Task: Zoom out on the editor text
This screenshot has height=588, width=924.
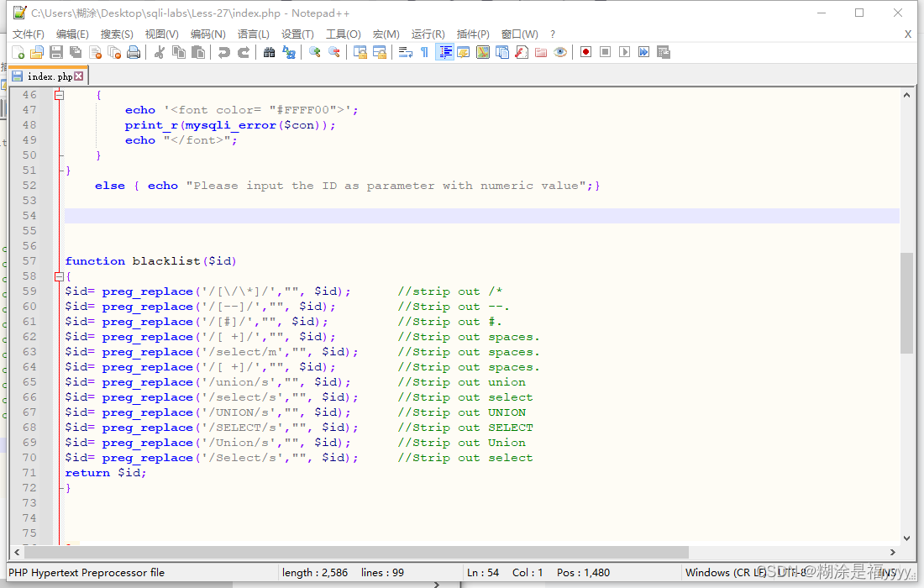Action: tap(334, 52)
